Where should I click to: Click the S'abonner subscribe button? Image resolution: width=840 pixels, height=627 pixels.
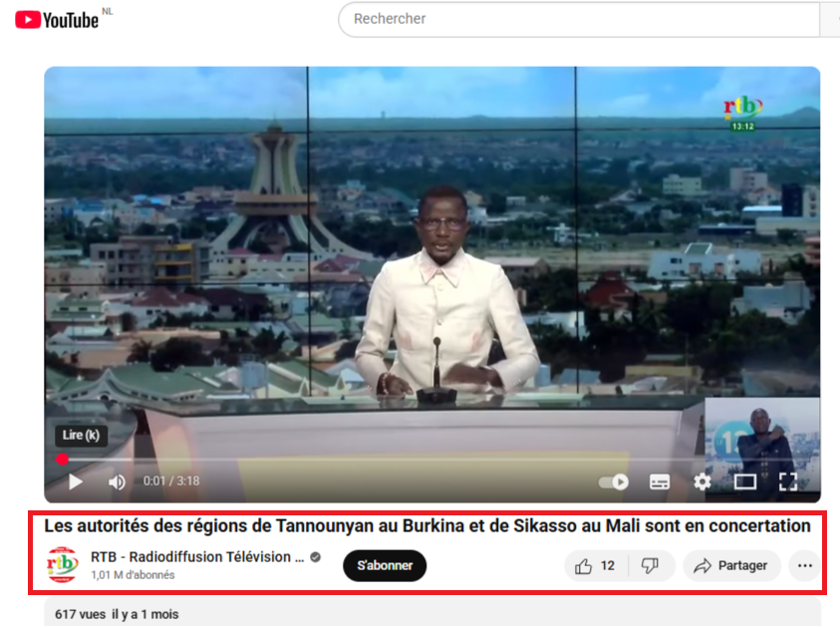tap(385, 566)
